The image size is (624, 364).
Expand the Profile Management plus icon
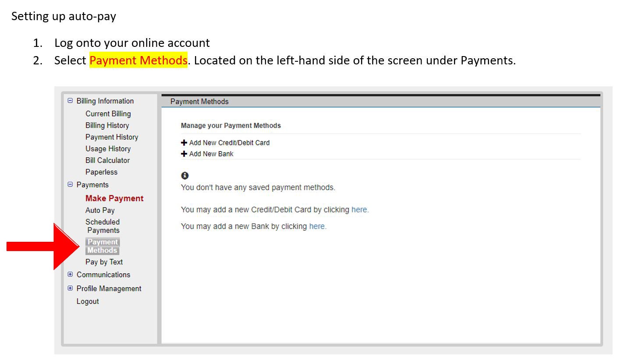click(70, 288)
